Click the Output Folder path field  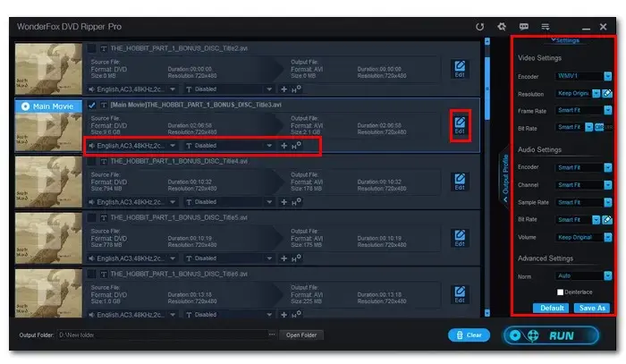tap(163, 334)
